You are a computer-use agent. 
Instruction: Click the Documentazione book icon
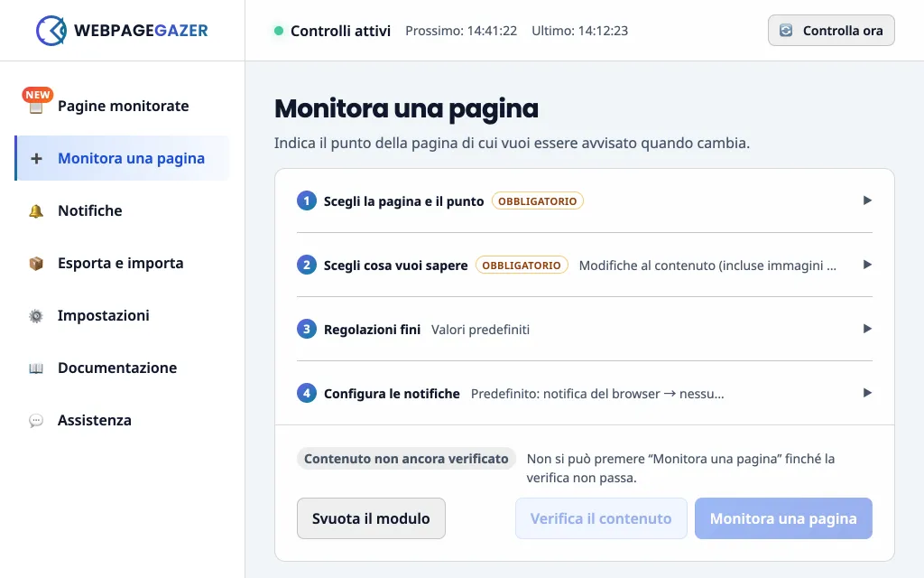coord(36,368)
